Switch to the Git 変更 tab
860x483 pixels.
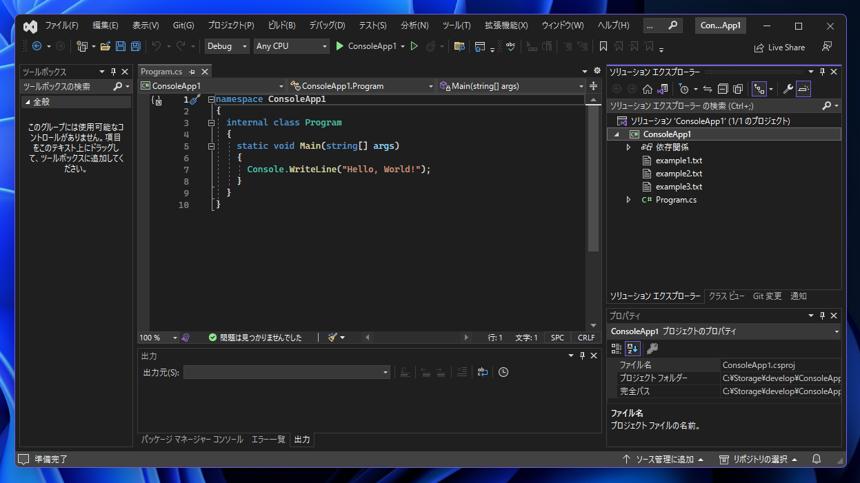pos(767,296)
